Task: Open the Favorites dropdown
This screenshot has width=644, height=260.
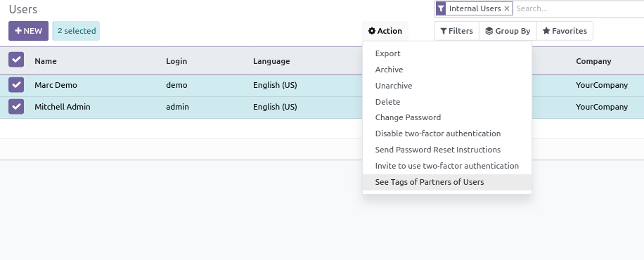Action: coord(565,31)
